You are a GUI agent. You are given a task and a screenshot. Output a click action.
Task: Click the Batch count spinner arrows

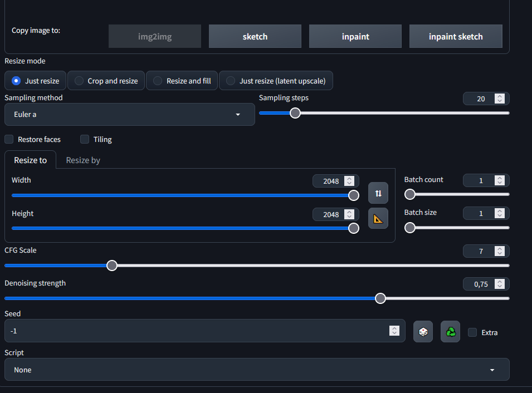(x=500, y=180)
